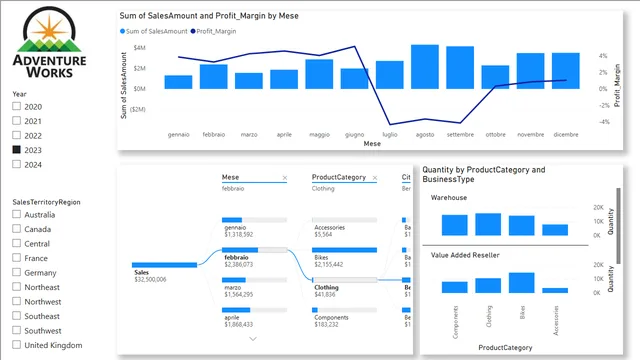
Task: Check the 2021 year checkbox
Action: [16, 120]
